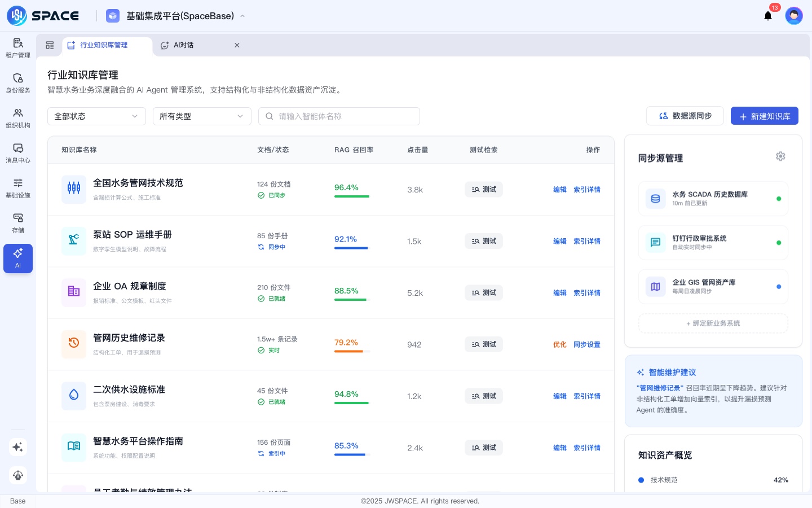
Task: Open the 租户管理 sidebar panel
Action: tap(18, 48)
